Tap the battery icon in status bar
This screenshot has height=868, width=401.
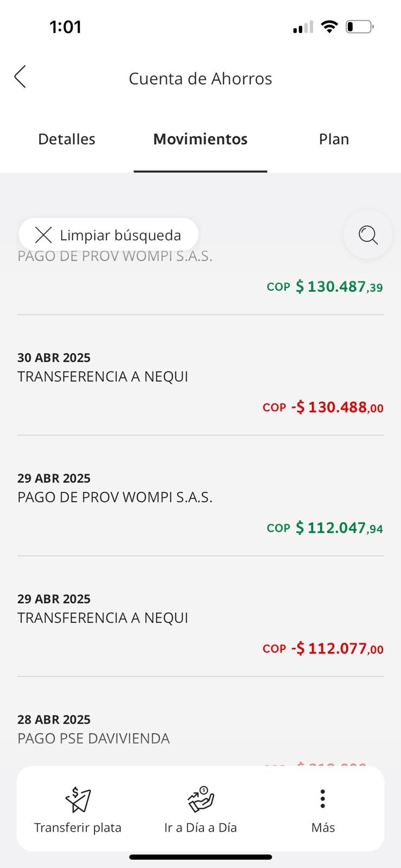click(359, 27)
